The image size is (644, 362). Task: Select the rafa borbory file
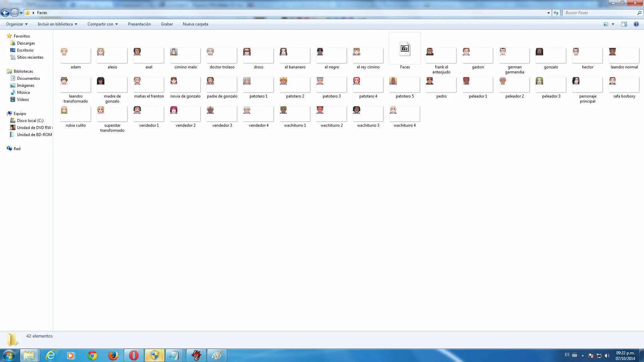[624, 85]
